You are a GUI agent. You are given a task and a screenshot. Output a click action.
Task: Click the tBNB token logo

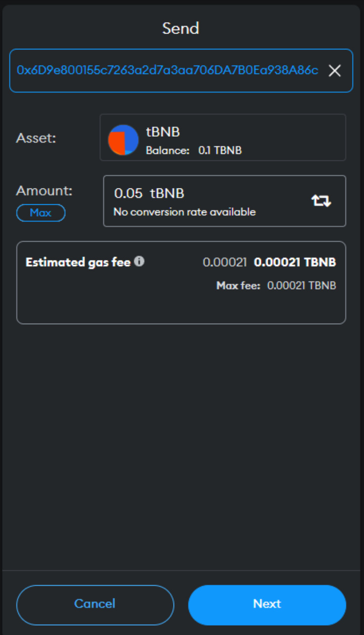123,140
